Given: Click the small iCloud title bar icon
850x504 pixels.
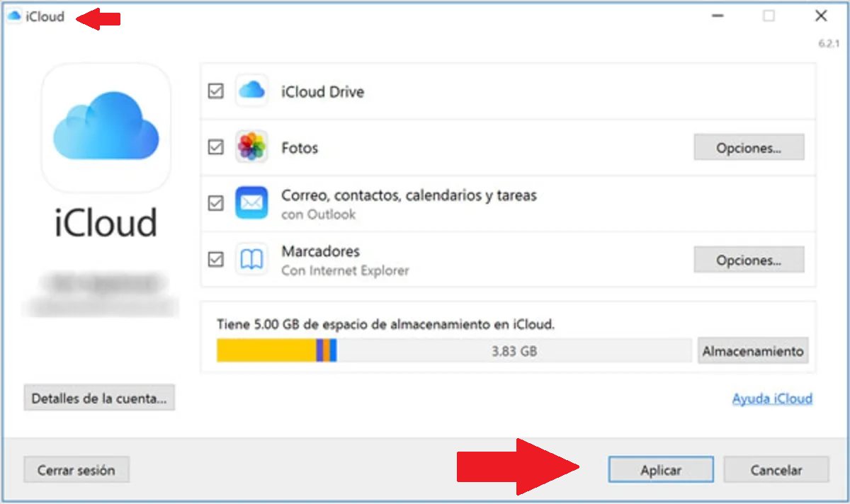Looking at the screenshot, I should click(14, 16).
